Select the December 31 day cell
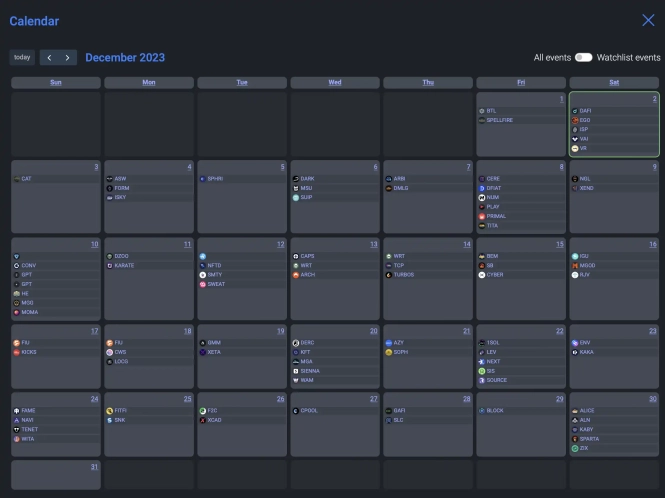The width and height of the screenshot is (665, 498). point(56,474)
